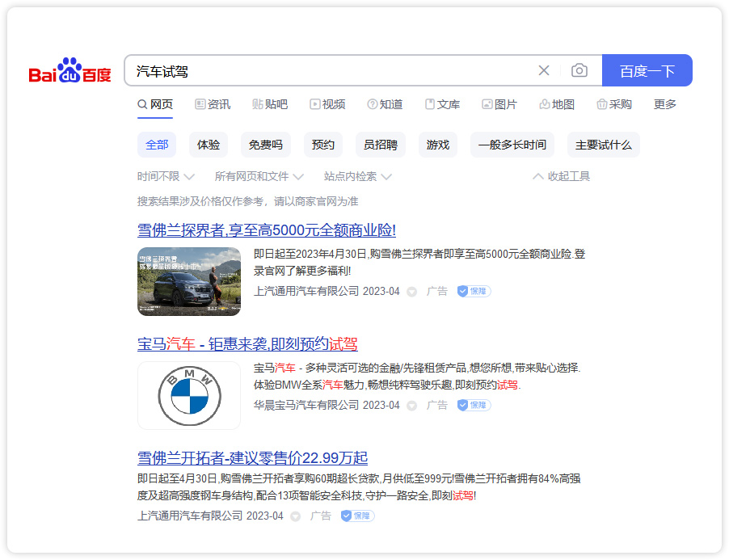Viewport: 729px width, 560px height.
Task: Switch to the 资讯 tab
Action: (x=212, y=104)
